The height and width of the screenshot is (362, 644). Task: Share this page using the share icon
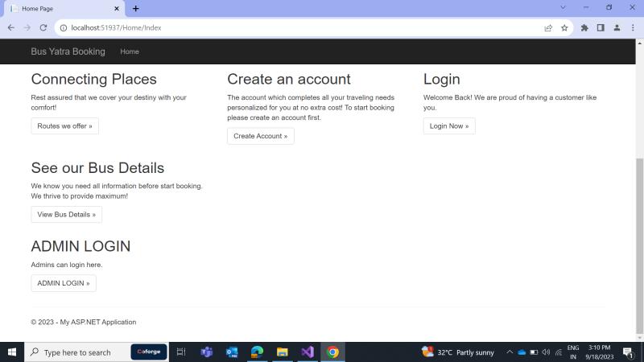[548, 28]
